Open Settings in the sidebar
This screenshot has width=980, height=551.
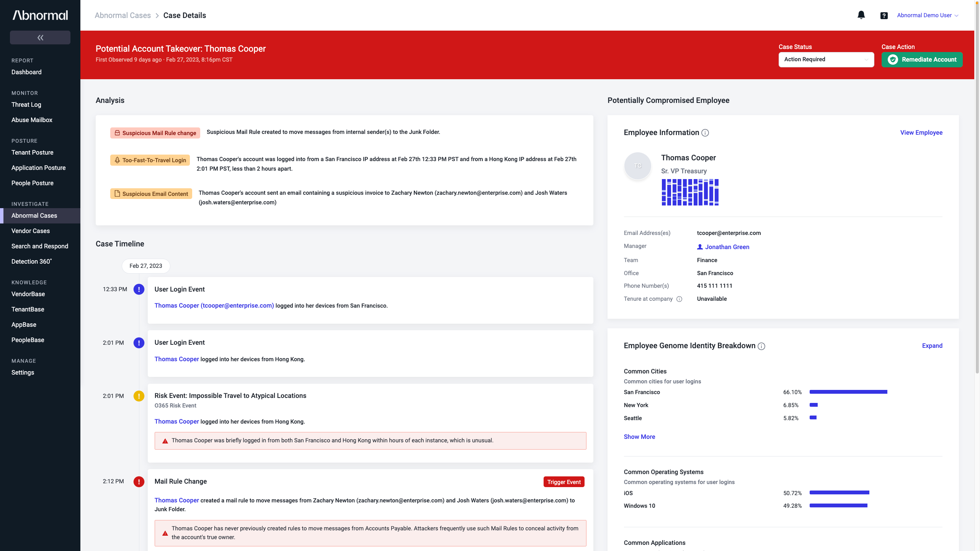coord(23,372)
